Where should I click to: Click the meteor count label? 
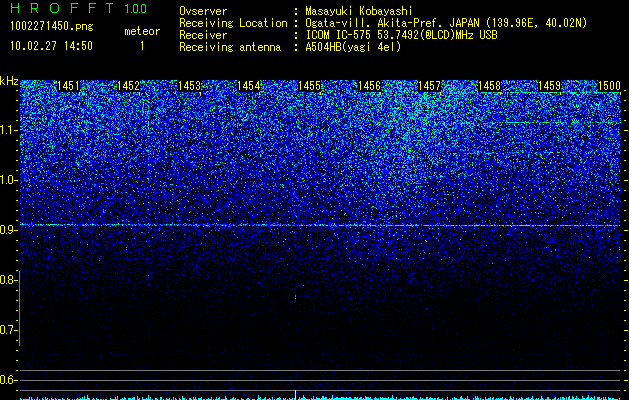pos(142,31)
